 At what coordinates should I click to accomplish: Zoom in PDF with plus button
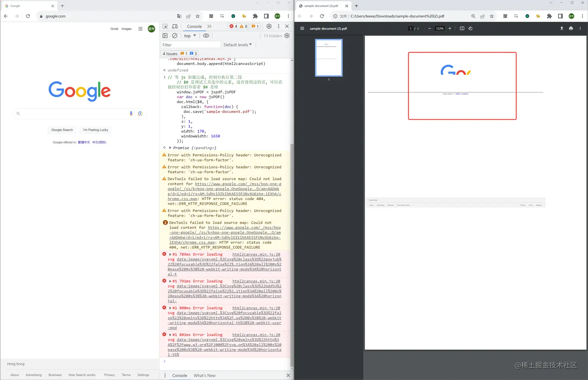450,28
